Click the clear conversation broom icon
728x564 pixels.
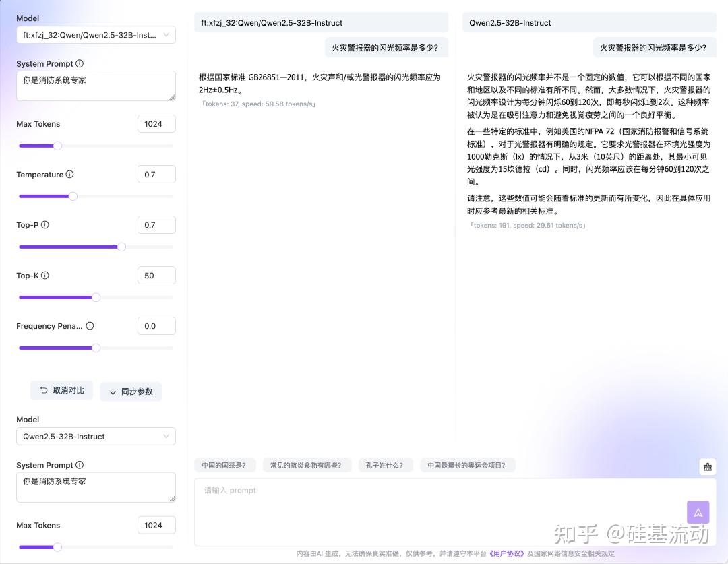click(707, 466)
